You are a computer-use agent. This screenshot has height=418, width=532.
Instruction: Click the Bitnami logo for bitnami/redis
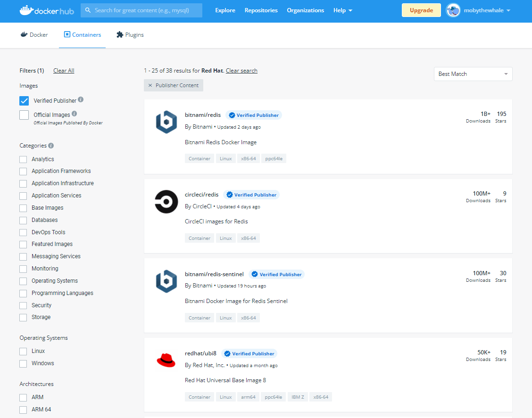coord(166,122)
